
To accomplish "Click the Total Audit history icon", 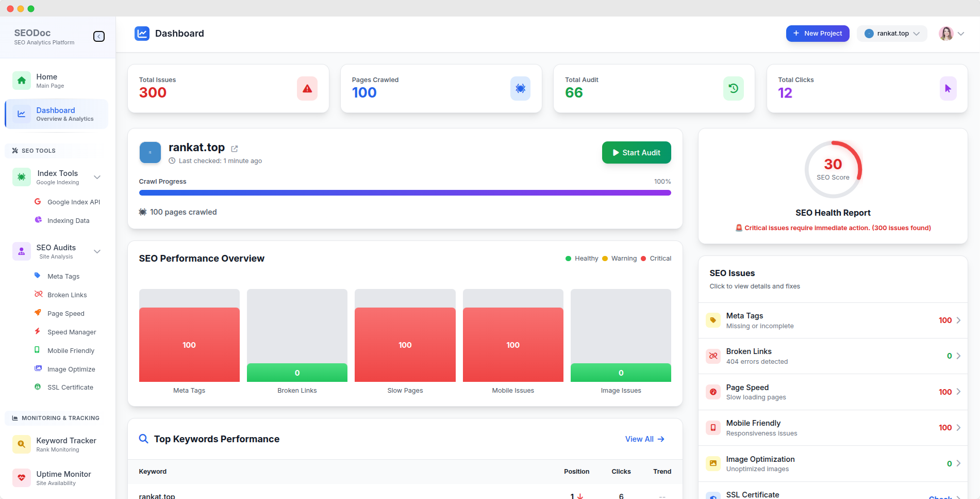I will pyautogui.click(x=734, y=89).
